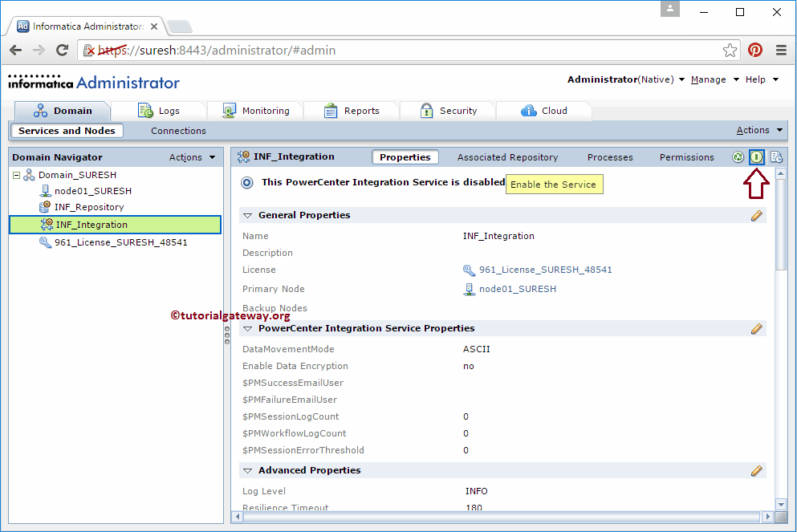Viewport: 797px width, 532px height.
Task: Open the Cloud tab icon
Action: click(x=529, y=110)
